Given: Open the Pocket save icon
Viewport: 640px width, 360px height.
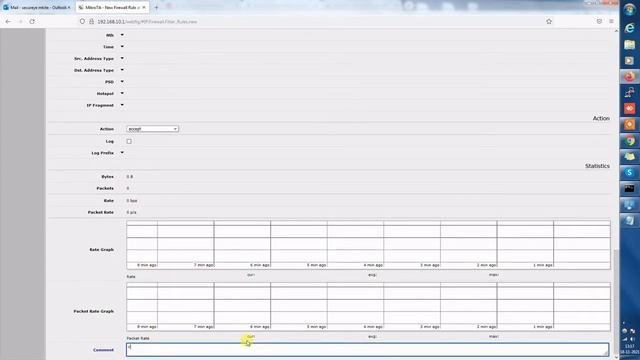Looking at the screenshot, I should (599, 21).
